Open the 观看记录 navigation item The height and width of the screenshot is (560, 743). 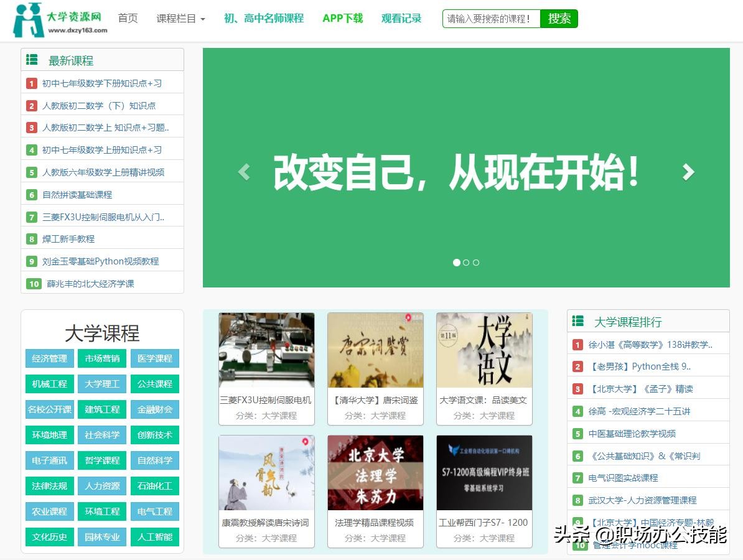pyautogui.click(x=401, y=19)
